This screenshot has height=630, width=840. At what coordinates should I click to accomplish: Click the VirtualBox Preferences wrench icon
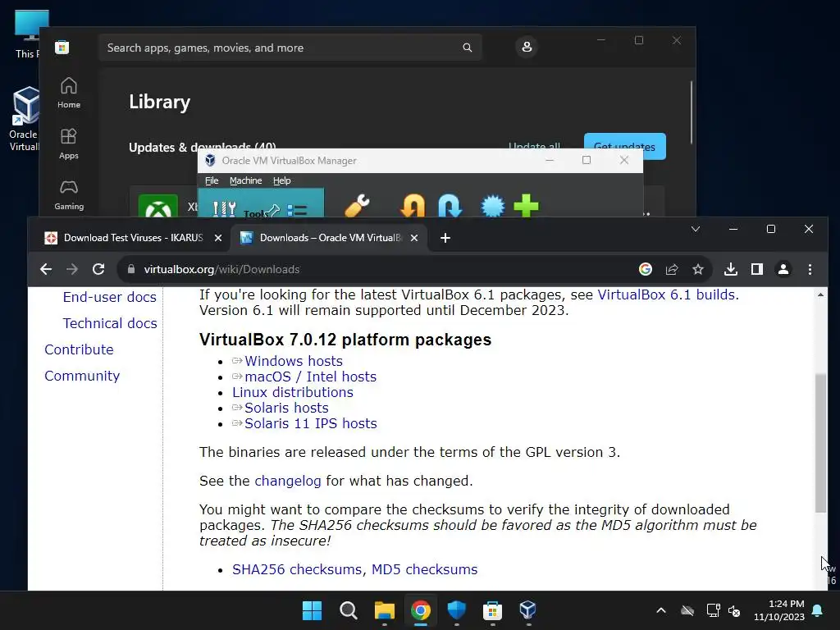[x=357, y=206]
